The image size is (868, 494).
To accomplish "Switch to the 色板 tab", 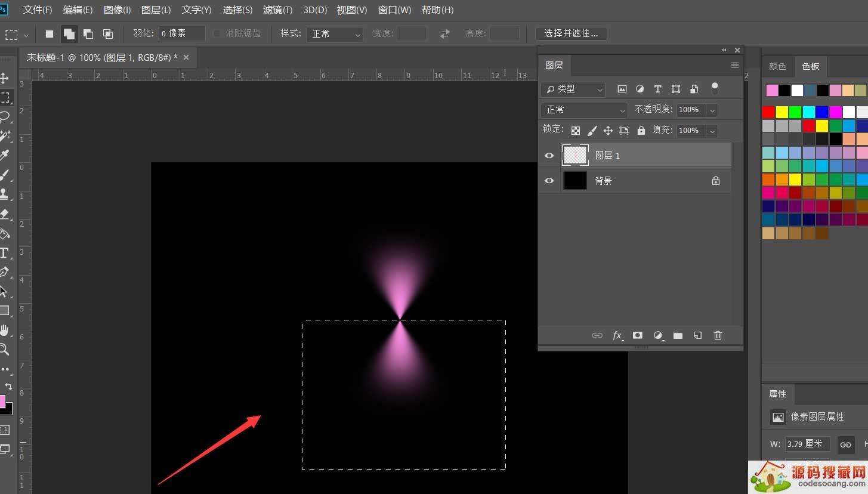I will (810, 66).
